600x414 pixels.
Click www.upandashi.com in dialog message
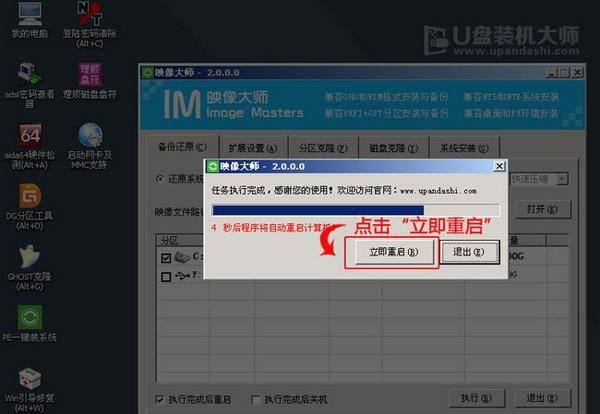pos(439,191)
